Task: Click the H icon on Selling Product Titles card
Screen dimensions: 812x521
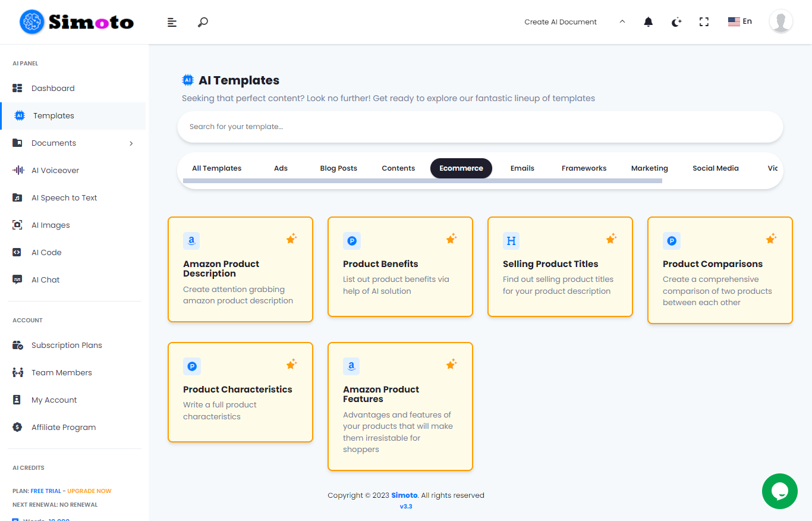Action: tap(511, 241)
